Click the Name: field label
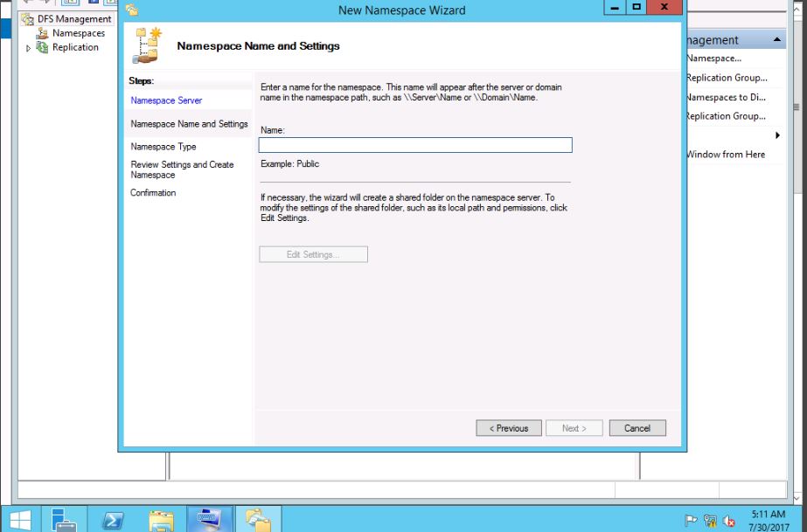 pyautogui.click(x=272, y=130)
